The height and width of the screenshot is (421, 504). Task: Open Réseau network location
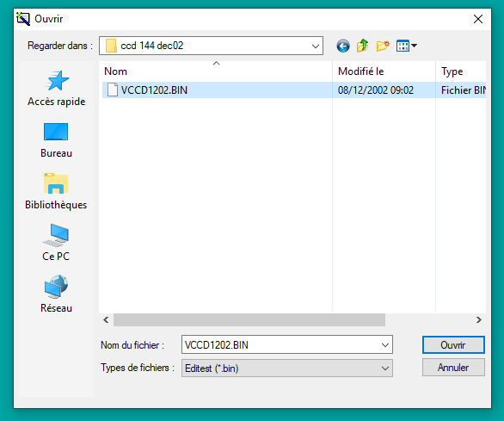pyautogui.click(x=56, y=294)
